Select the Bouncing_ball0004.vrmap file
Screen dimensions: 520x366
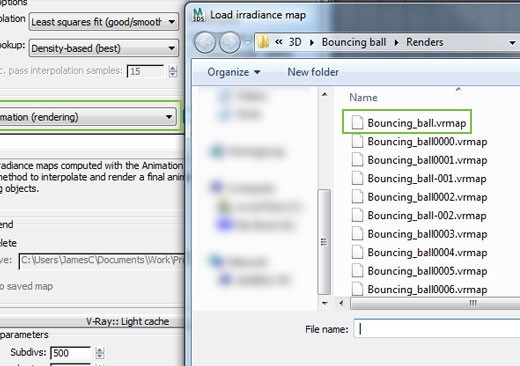pos(427,253)
